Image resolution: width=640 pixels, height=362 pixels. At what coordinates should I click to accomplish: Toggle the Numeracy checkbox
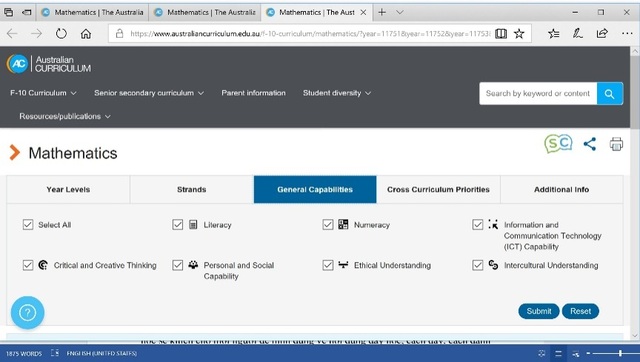click(328, 224)
